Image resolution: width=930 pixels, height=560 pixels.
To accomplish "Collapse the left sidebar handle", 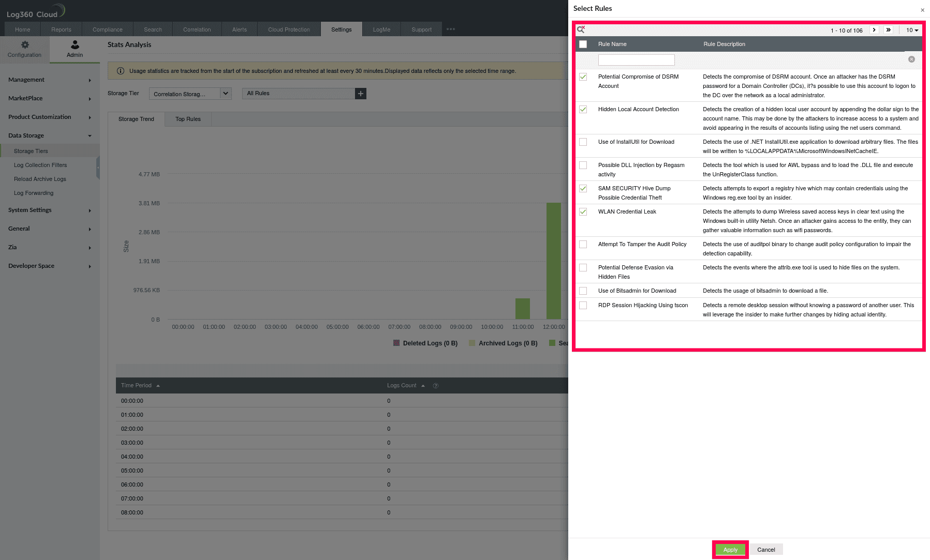I will coord(98,168).
